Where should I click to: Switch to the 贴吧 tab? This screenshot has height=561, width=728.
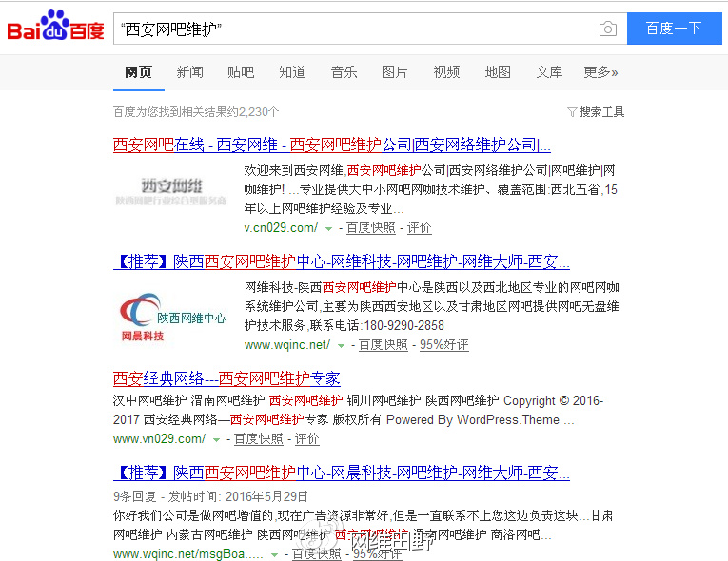tap(241, 72)
